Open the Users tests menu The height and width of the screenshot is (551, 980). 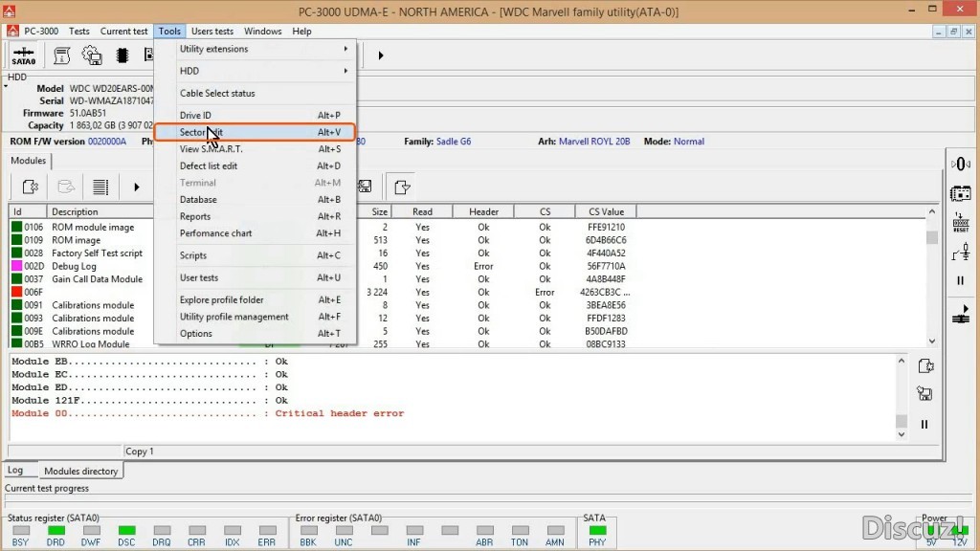tap(212, 32)
